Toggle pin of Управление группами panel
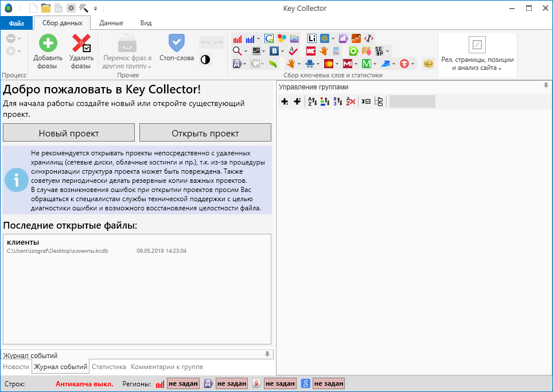 [x=546, y=85]
